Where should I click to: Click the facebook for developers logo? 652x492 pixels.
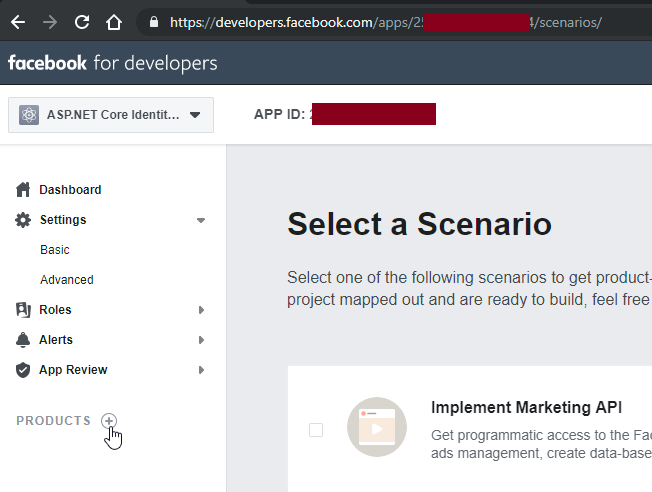coord(112,64)
